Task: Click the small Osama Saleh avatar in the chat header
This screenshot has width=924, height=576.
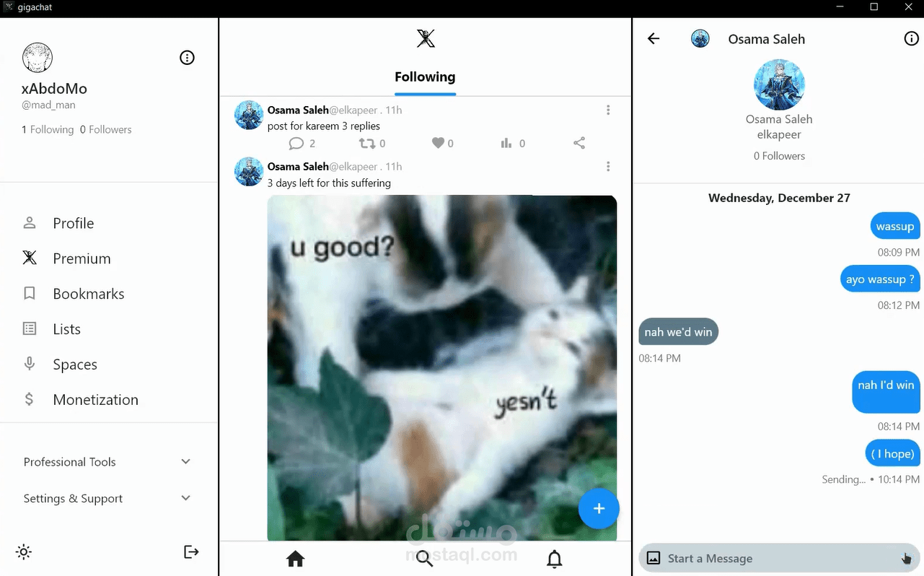Action: pos(700,39)
